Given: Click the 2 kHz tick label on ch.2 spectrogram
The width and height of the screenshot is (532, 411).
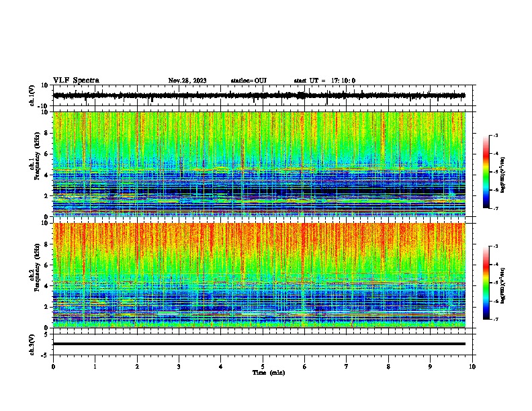Looking at the screenshot, I should click(46, 307).
